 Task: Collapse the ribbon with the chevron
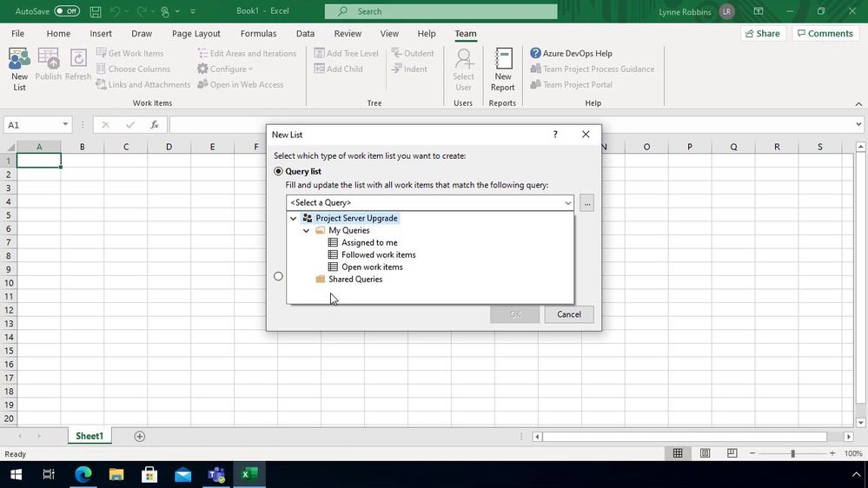[x=858, y=104]
